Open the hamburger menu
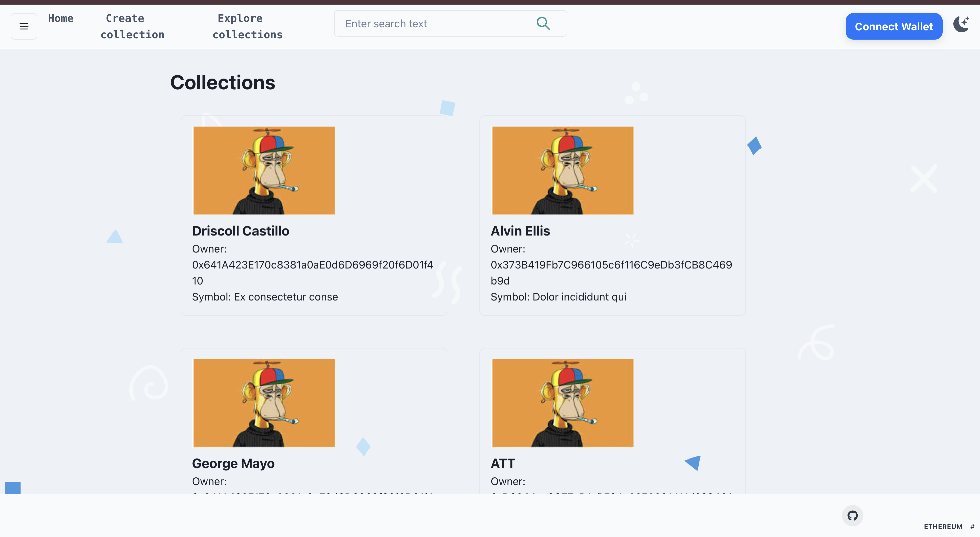The image size is (980, 537). (24, 26)
